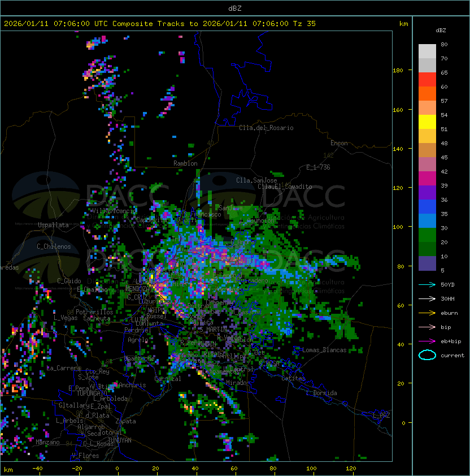Click the 'TUNUYAN' map label
The image size is (470, 476).
coord(120,440)
